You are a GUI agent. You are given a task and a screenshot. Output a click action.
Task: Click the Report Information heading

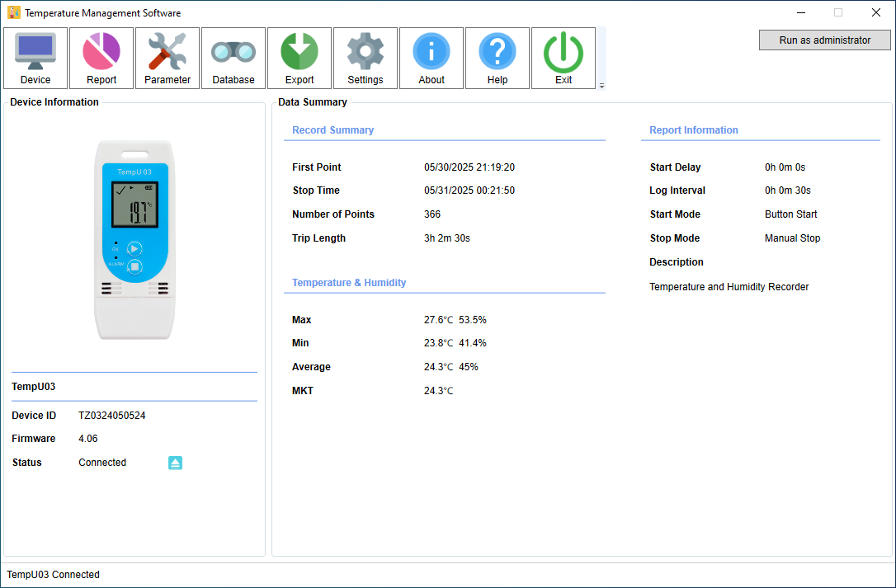click(694, 130)
